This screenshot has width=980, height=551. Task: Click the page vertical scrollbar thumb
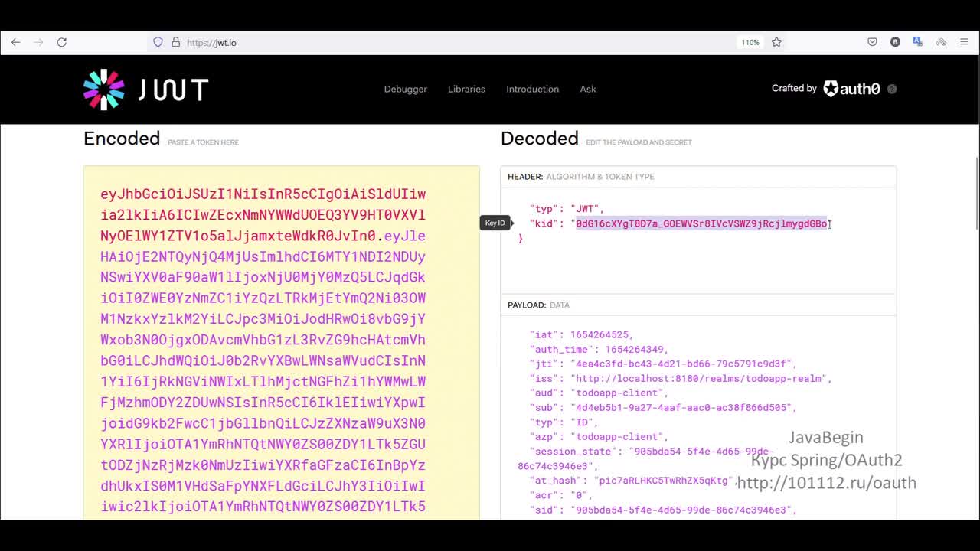click(x=977, y=193)
